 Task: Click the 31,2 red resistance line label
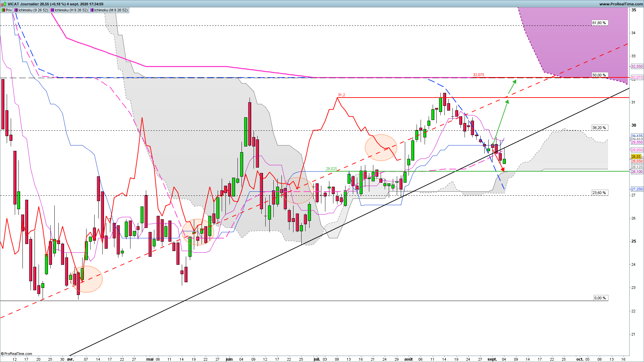[341, 95]
